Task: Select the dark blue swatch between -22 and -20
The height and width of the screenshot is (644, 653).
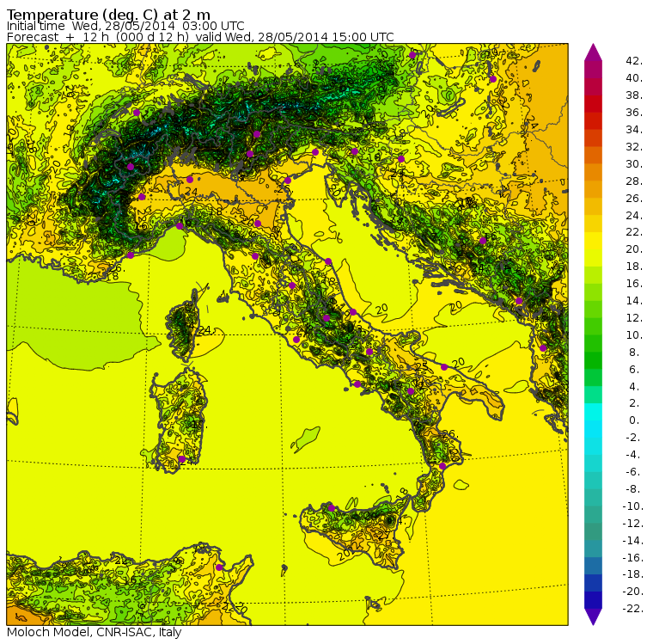Action: click(593, 600)
